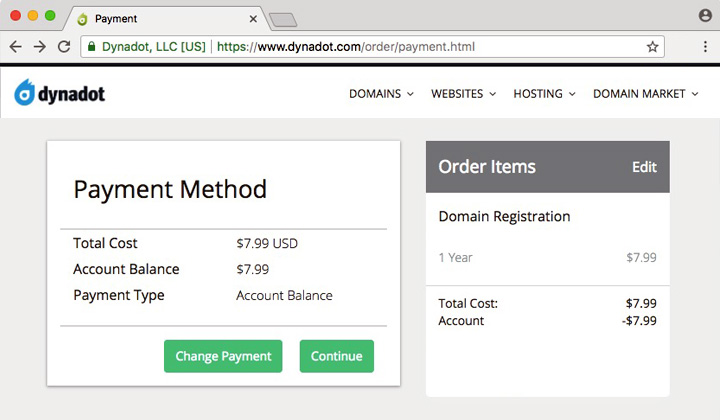The image size is (720, 420).
Task: Click the 1 Year registration term
Action: click(455, 258)
